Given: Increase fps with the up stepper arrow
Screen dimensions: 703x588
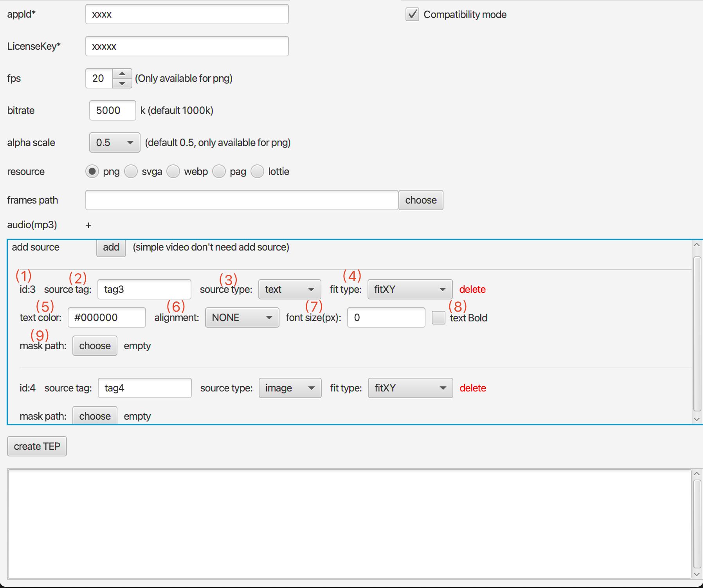Looking at the screenshot, I should pyautogui.click(x=122, y=74).
